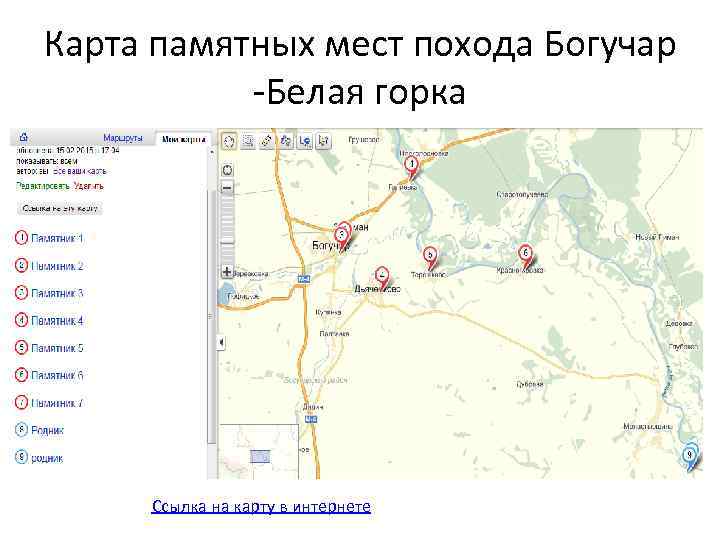This screenshot has height=540, width=720.
Task: Click map marker 5 near Терешково
Action: (x=430, y=257)
